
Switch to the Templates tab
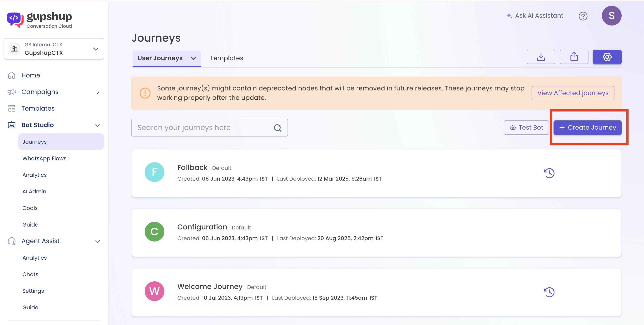tap(227, 58)
